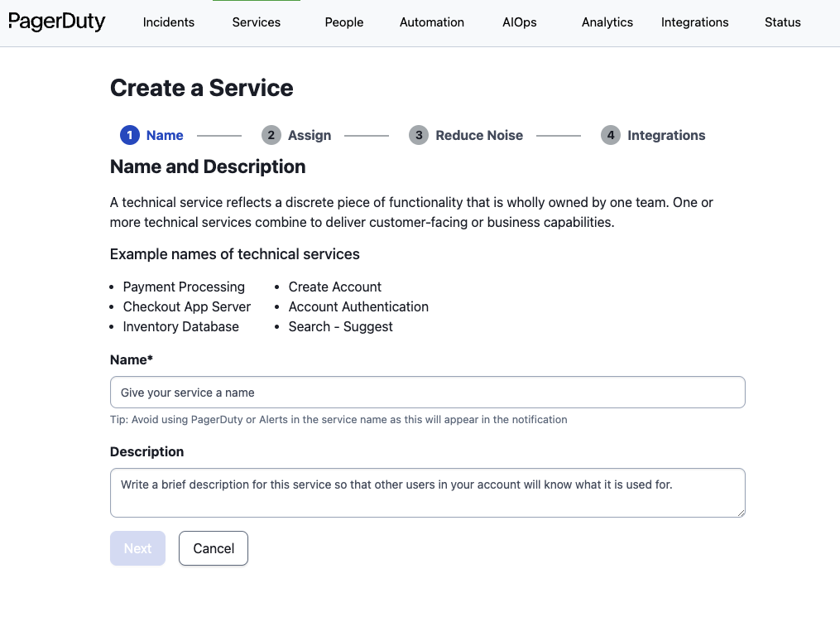
Task: Select step 1 circle icon for Name
Action: [130, 135]
